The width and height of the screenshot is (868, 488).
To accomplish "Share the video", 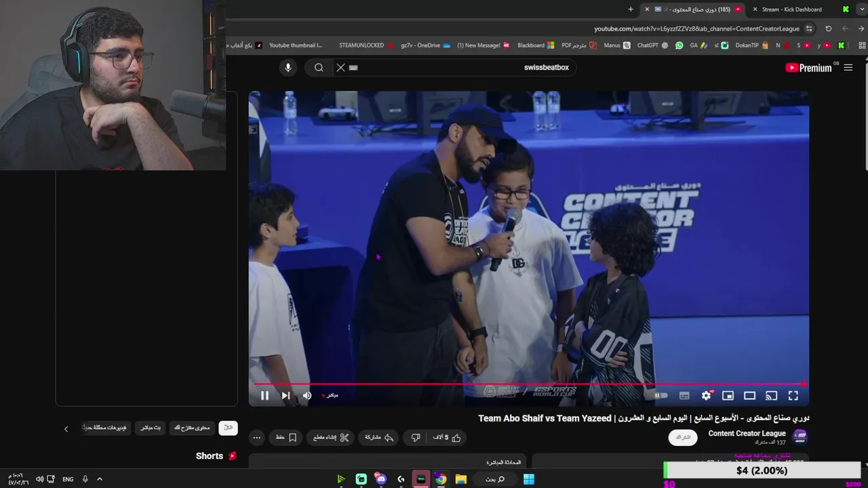I will point(379,438).
